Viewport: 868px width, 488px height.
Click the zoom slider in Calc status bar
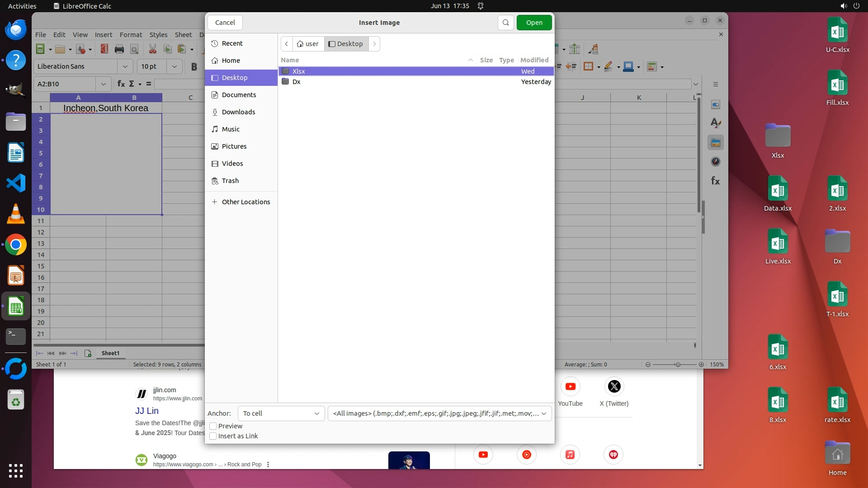tap(677, 364)
